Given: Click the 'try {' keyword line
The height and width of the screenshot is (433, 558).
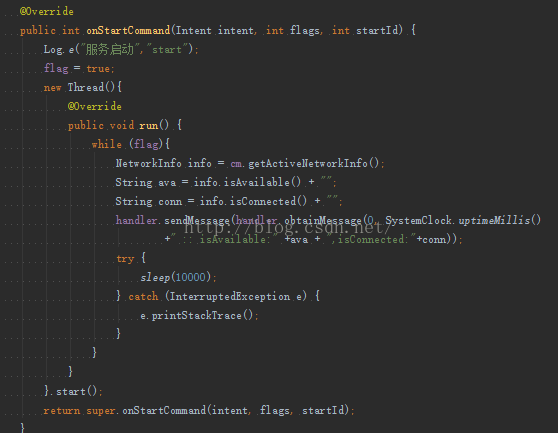Looking at the screenshot, I should pos(131,258).
